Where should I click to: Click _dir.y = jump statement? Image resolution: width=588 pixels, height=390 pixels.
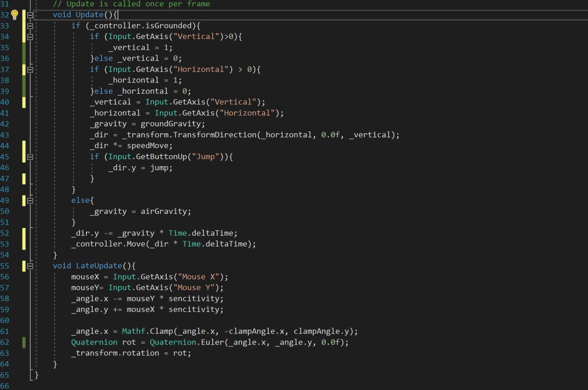click(x=140, y=167)
